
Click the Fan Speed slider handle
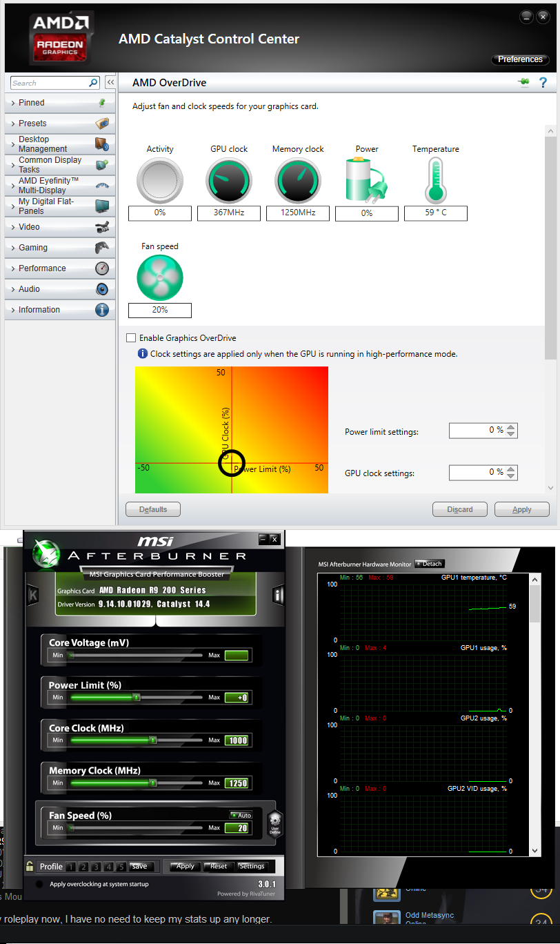point(71,827)
